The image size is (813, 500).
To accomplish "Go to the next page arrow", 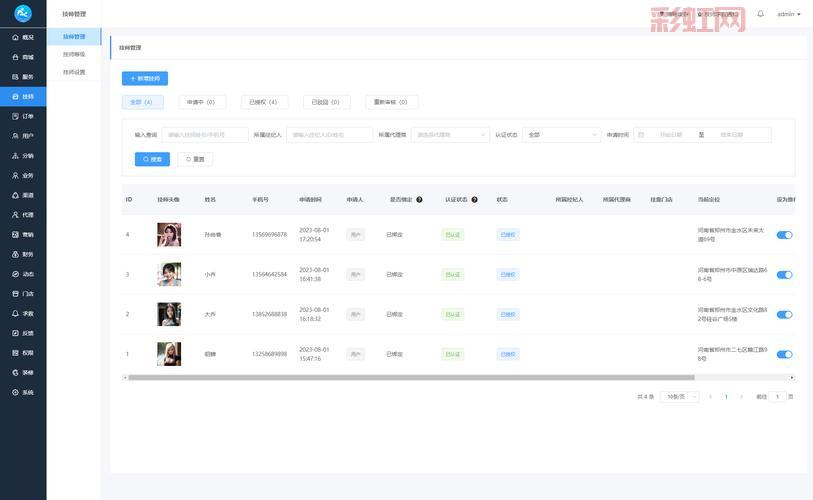I will (x=741, y=397).
